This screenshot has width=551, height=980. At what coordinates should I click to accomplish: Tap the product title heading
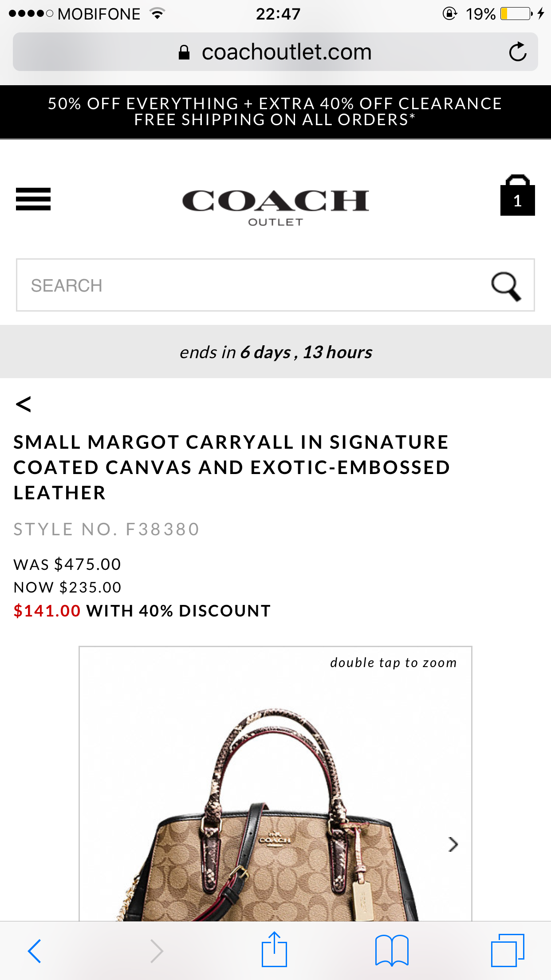pyautogui.click(x=232, y=467)
